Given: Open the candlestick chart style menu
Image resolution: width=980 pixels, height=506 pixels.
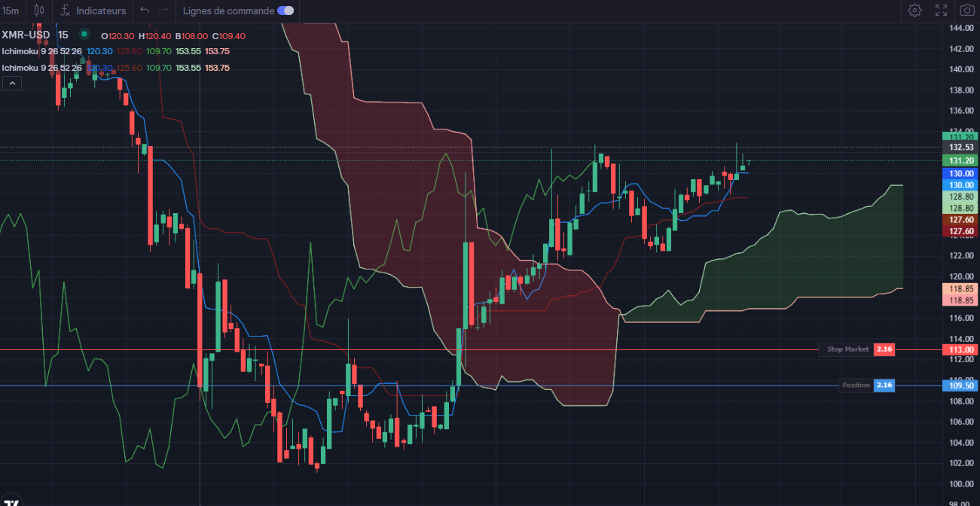Looking at the screenshot, I should 38,11.
